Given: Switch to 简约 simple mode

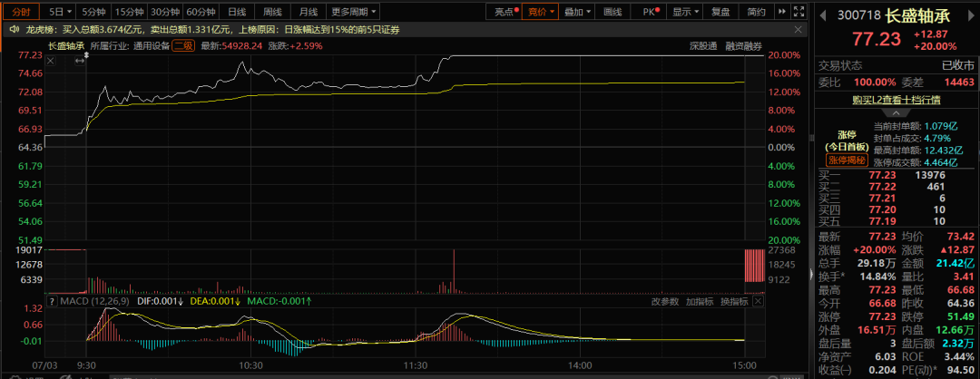Looking at the screenshot, I should pyautogui.click(x=756, y=11).
